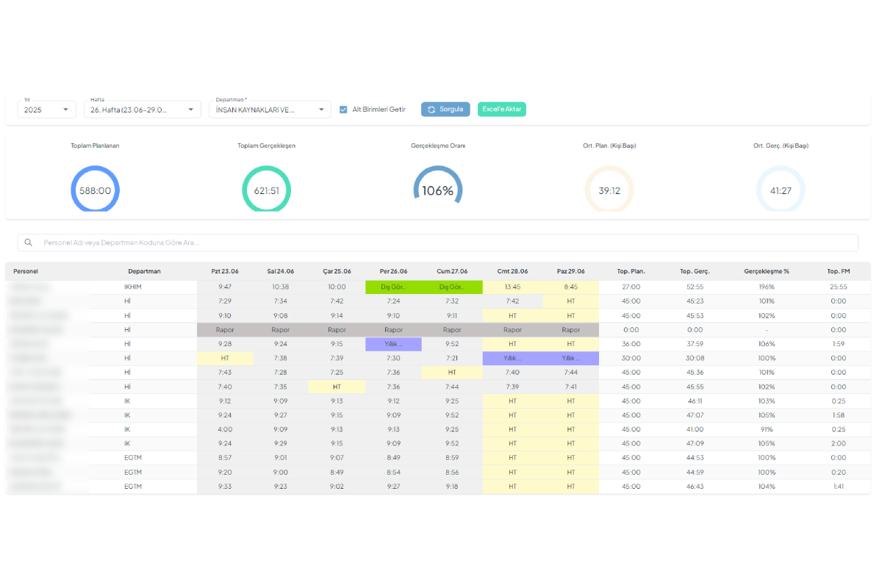This screenshot has height=588, width=882.
Task: Sort by the Personel column header
Action: 26,271
